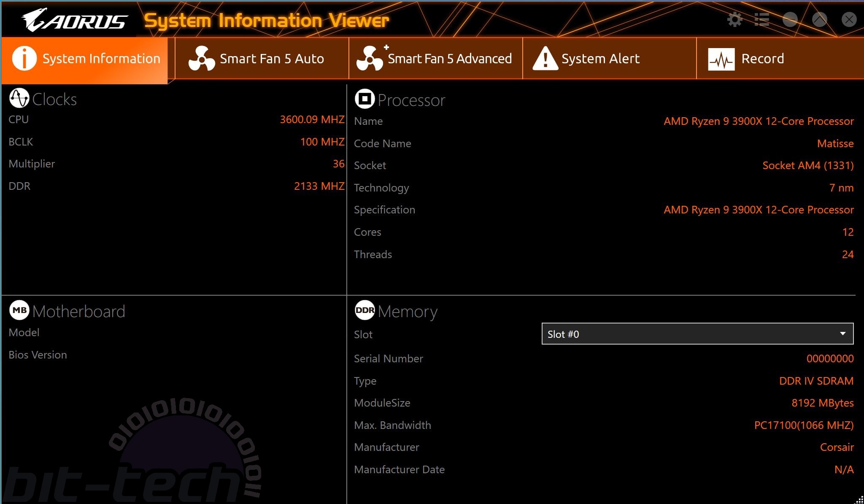The width and height of the screenshot is (864, 504).
Task: Click the Clocks section heading
Action: point(54,99)
